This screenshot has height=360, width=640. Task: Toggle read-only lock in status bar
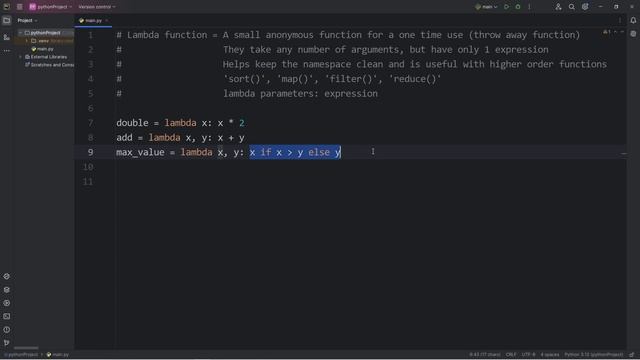pos(632,355)
